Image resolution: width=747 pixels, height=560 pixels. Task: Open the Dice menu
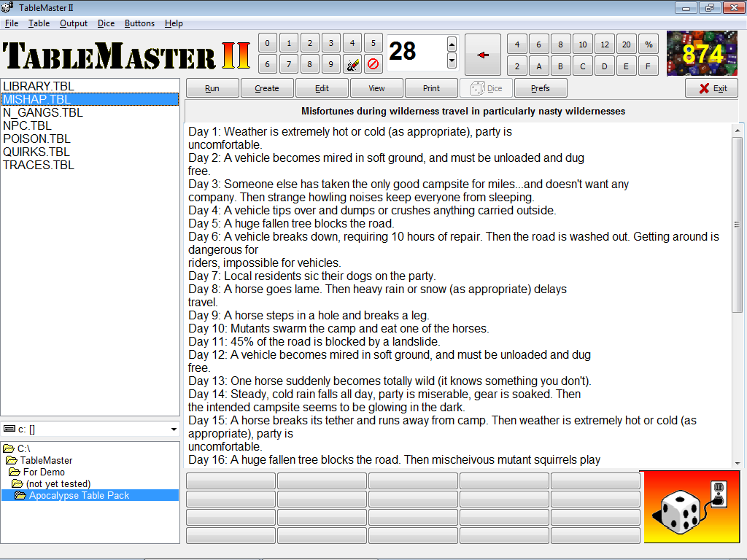pyautogui.click(x=106, y=23)
